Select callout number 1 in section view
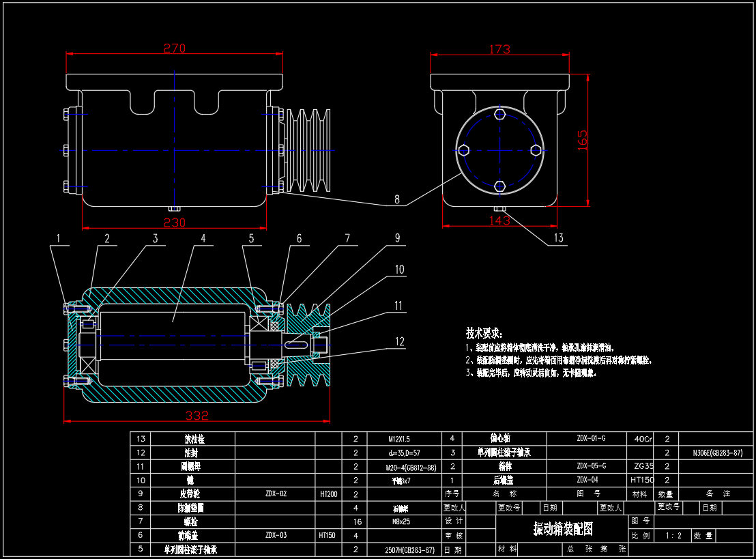The width and height of the screenshot is (756, 559). (59, 238)
